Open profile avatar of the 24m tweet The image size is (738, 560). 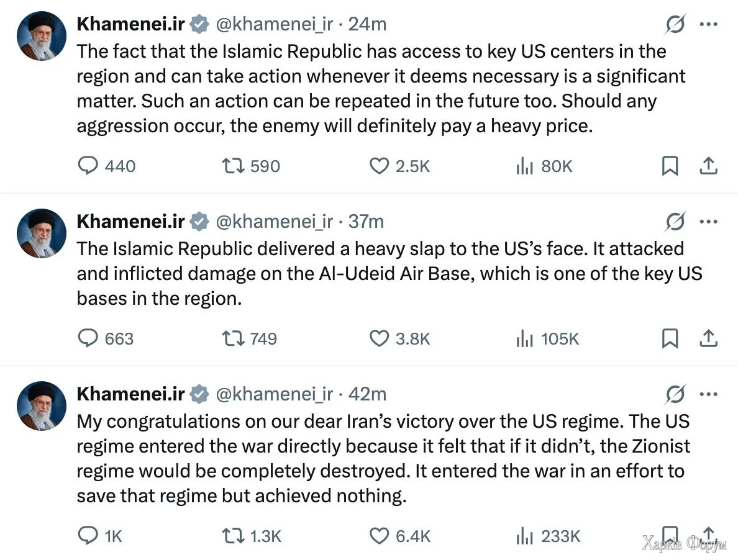click(x=41, y=35)
